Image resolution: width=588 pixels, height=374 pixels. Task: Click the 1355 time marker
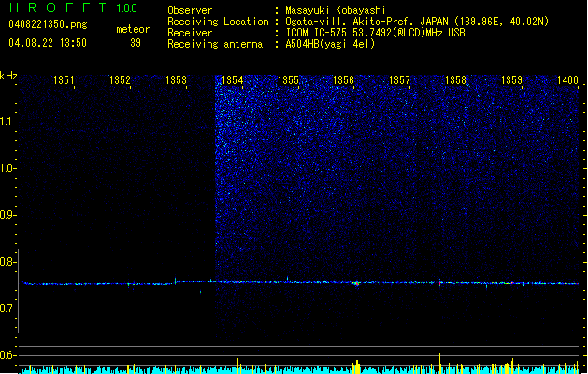point(288,79)
